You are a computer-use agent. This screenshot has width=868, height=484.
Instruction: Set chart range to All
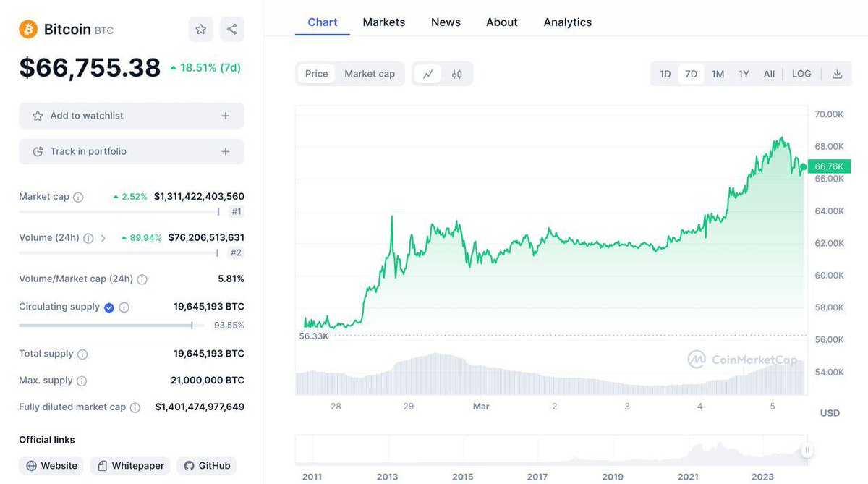(x=769, y=74)
